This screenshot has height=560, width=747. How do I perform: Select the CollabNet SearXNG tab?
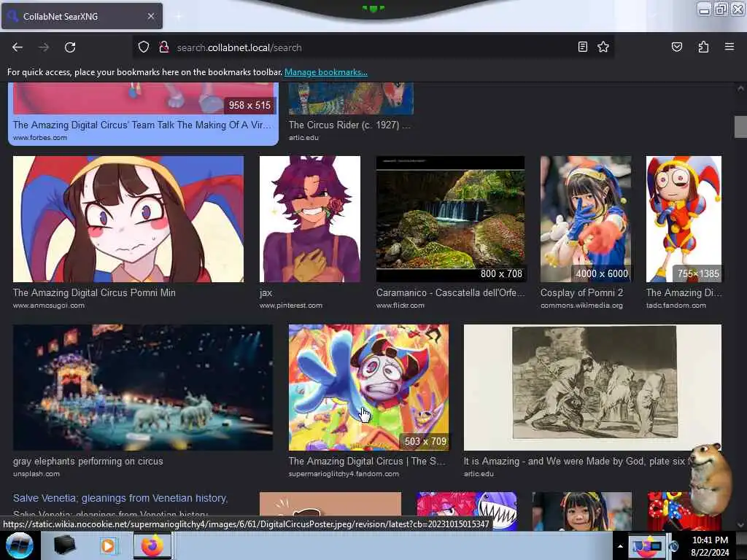[82, 16]
